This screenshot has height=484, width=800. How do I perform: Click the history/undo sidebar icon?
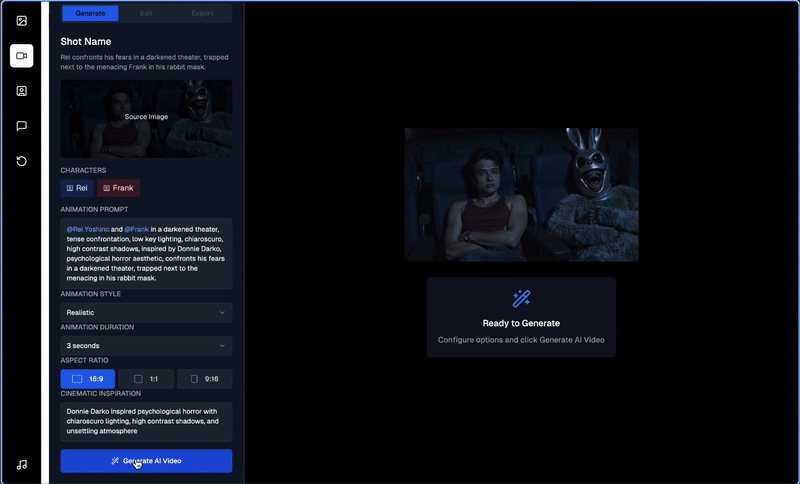click(x=21, y=161)
